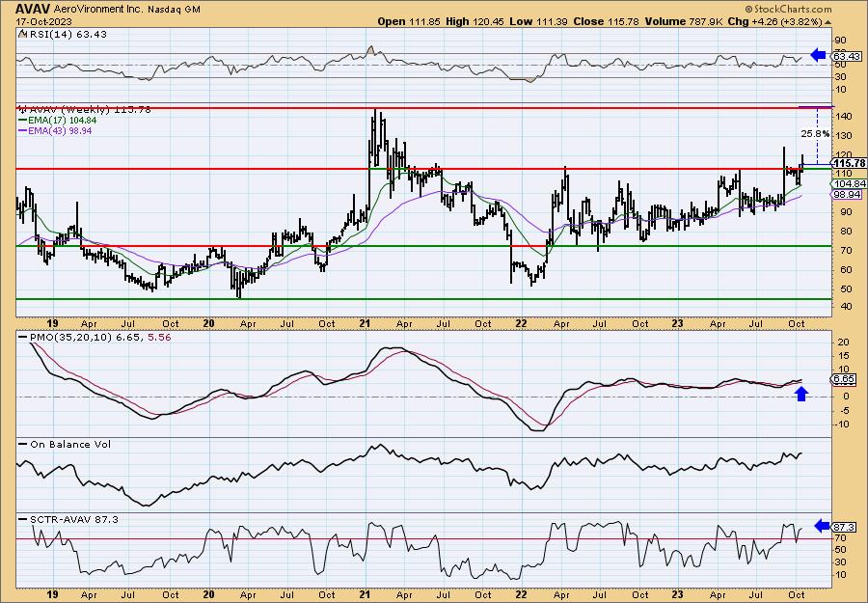Click the 140 level on price axis
Image resolution: width=868 pixels, height=603 pixels.
click(x=844, y=117)
